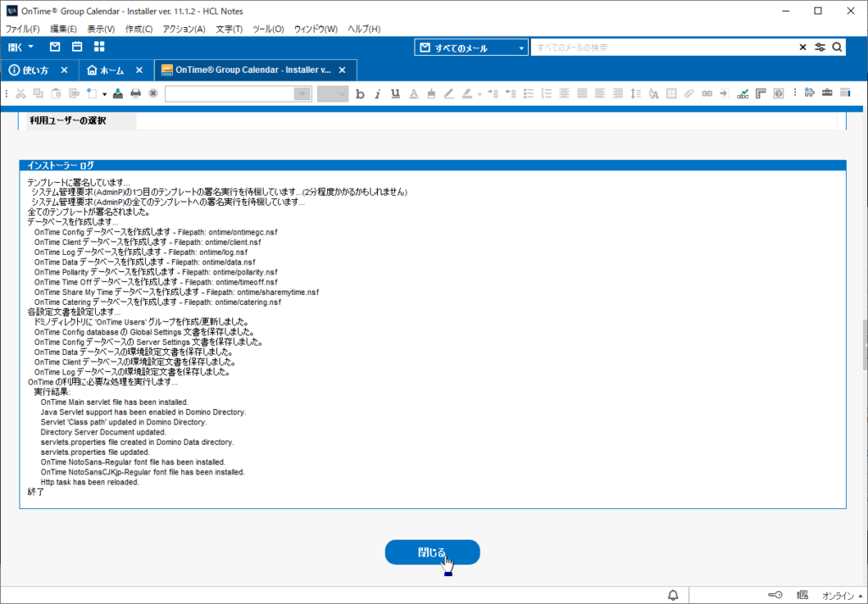This screenshot has width=868, height=604.
Task: Open the ヘルプ(H) menu
Action: coord(364,29)
